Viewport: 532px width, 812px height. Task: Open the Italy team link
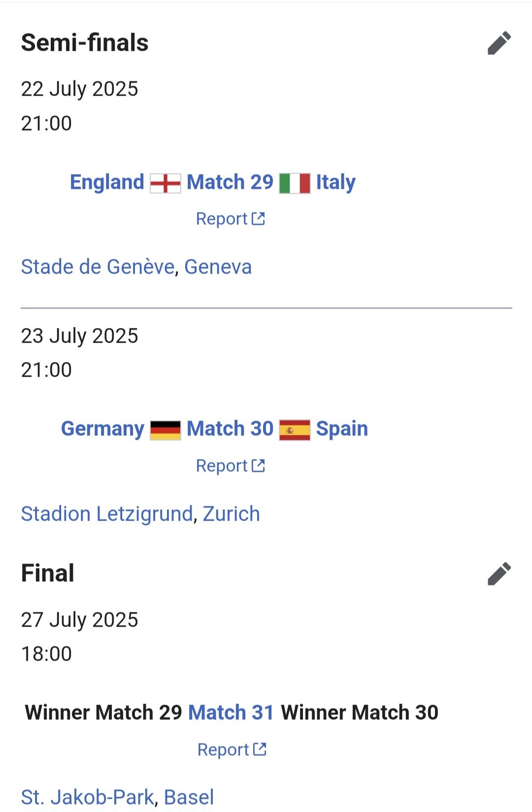tap(335, 182)
